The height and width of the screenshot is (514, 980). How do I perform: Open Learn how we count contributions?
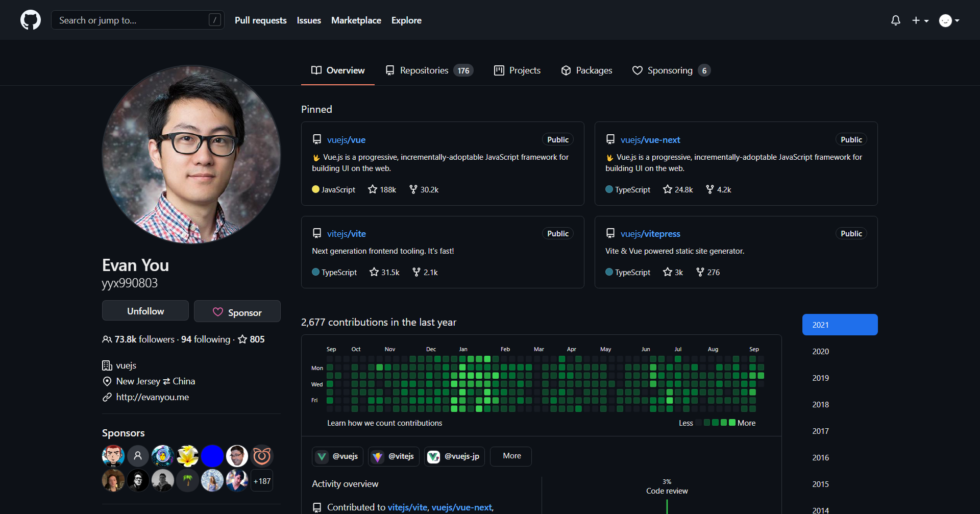384,423
